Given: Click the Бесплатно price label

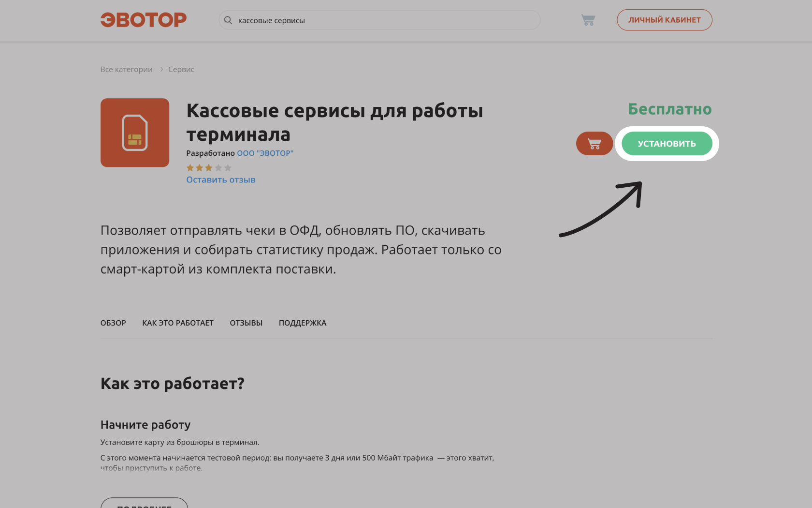Looking at the screenshot, I should click(x=670, y=109).
